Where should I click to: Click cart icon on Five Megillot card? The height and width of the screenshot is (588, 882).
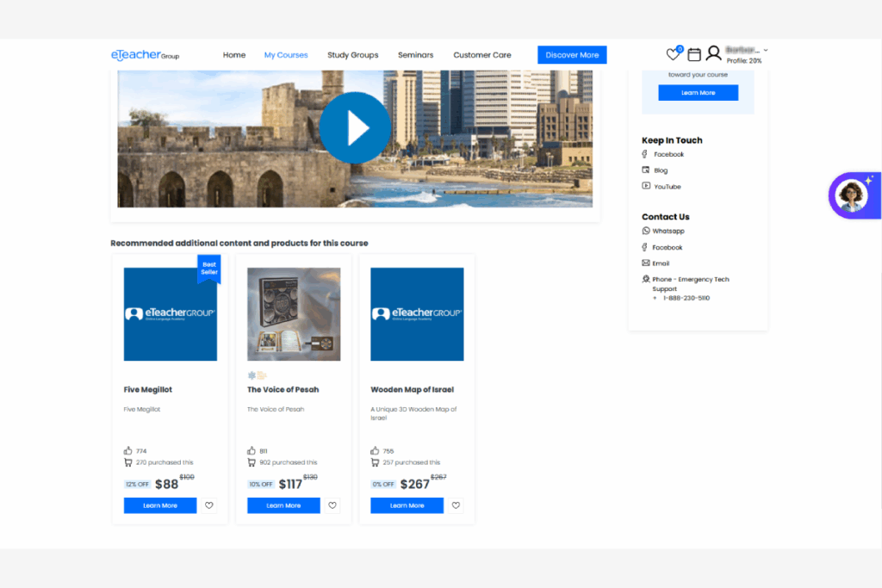click(x=128, y=462)
